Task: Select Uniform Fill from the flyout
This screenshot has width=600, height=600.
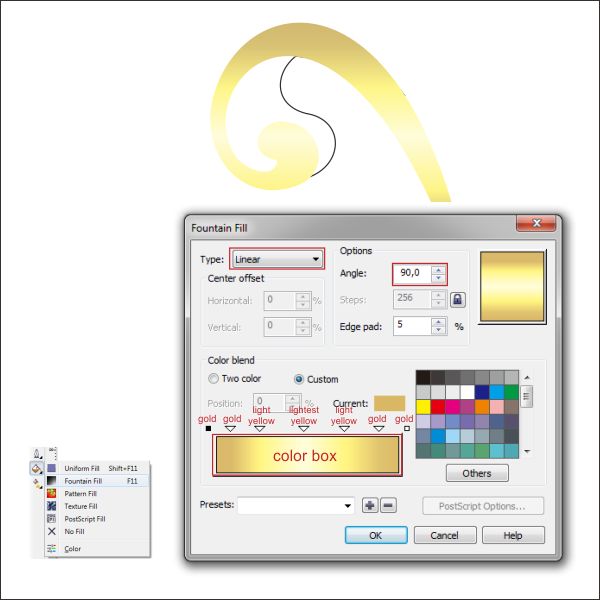Action: [82, 468]
